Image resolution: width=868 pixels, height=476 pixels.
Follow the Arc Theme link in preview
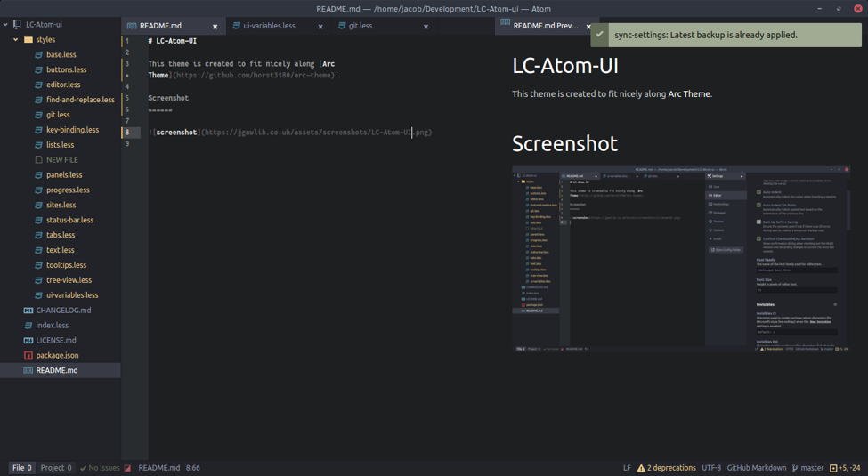coord(689,93)
